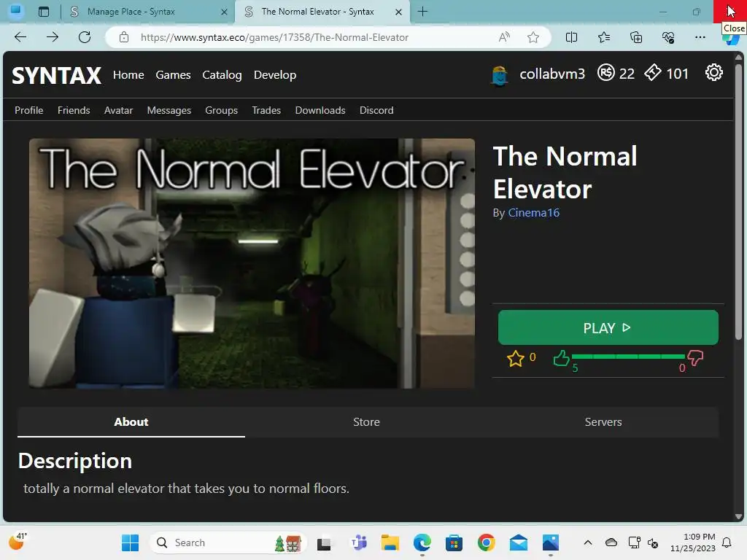Image resolution: width=747 pixels, height=560 pixels.
Task: Like the game with thumbs up
Action: [561, 358]
